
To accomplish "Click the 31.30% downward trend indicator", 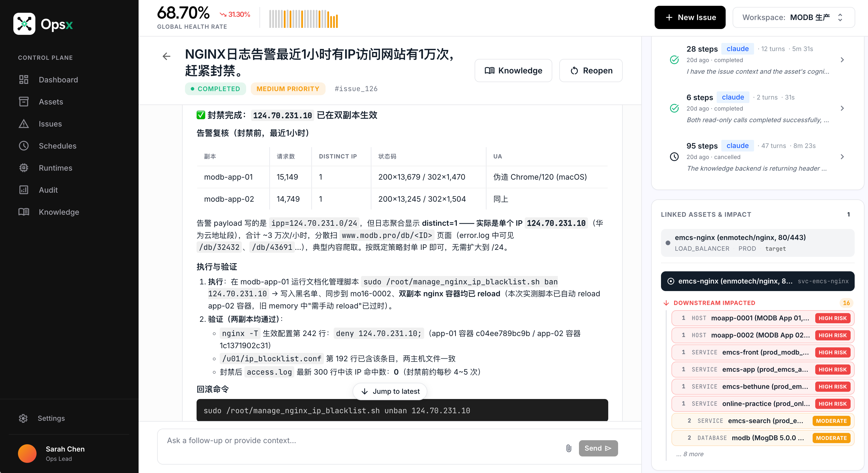I will (235, 14).
